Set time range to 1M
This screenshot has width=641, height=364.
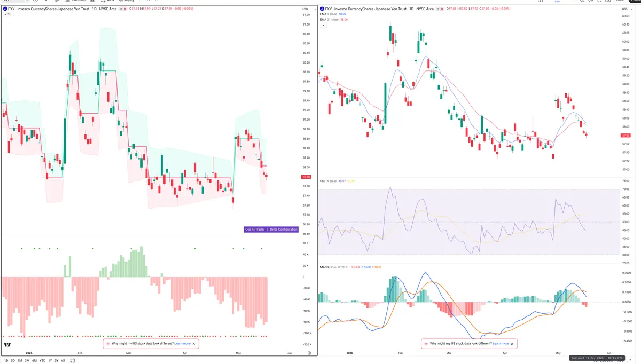(20, 361)
